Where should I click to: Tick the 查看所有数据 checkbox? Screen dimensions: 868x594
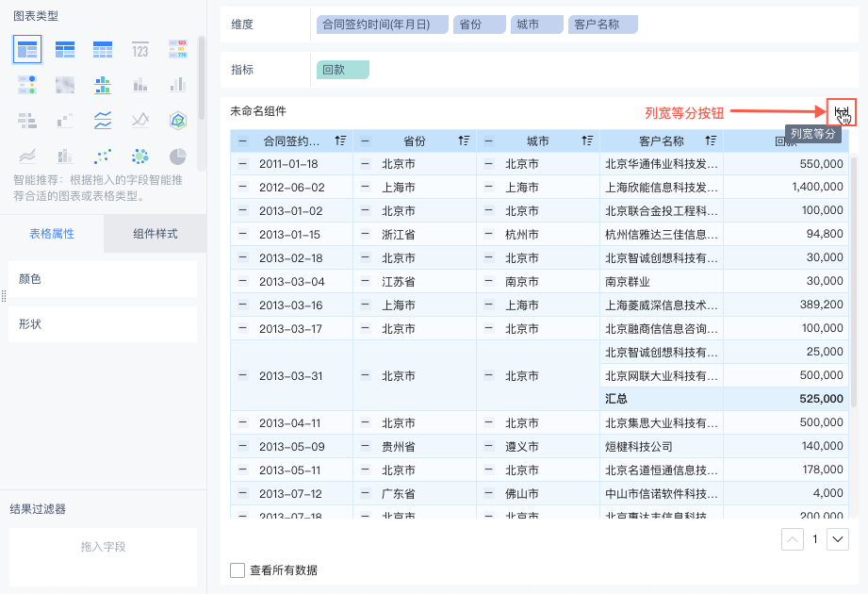click(x=238, y=570)
